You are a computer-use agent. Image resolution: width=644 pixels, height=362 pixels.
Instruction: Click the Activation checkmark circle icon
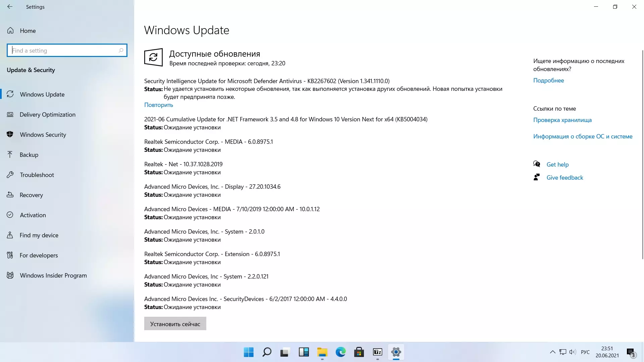10,215
